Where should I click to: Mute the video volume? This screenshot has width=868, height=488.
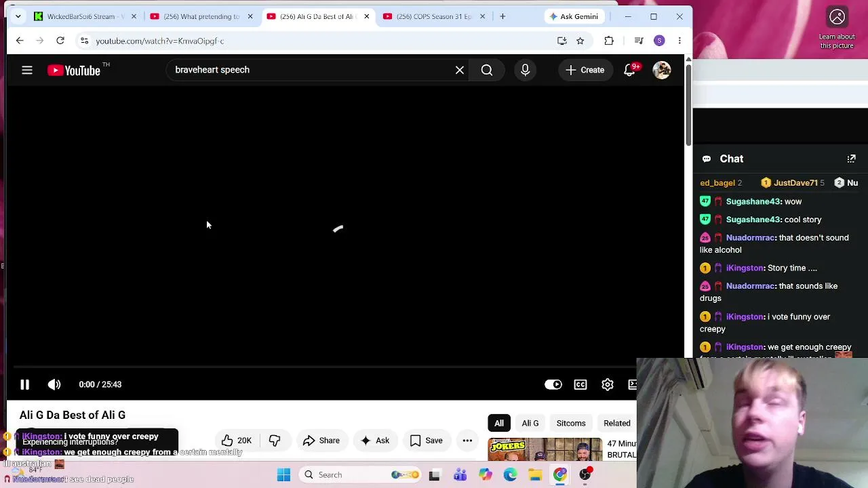pyautogui.click(x=54, y=384)
